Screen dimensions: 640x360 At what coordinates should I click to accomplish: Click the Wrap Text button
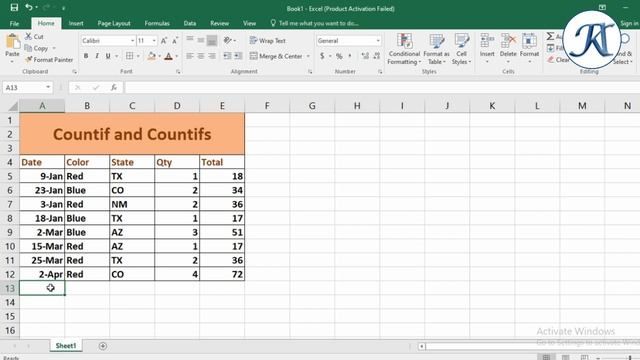click(x=268, y=40)
